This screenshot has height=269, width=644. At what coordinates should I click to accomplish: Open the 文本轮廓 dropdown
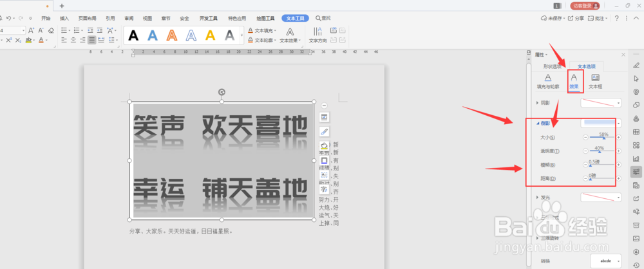click(x=263, y=41)
